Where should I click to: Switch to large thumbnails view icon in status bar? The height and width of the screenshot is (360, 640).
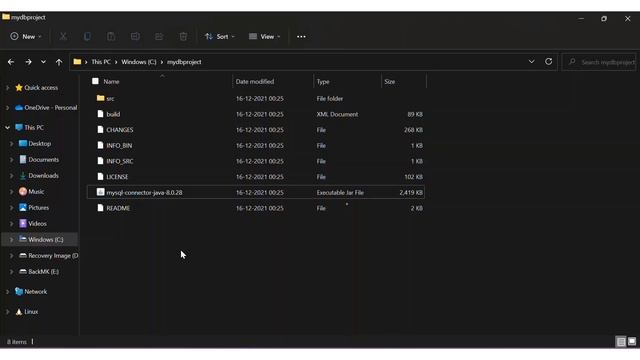click(x=632, y=342)
